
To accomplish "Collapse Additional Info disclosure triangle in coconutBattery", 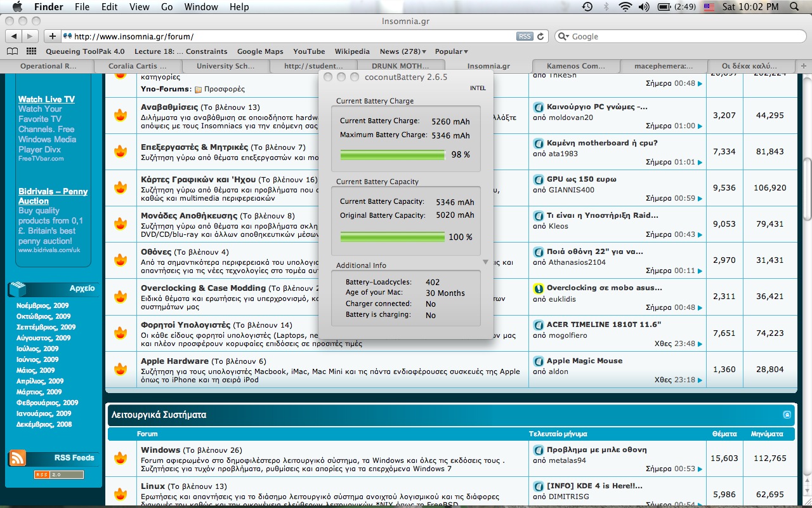I will coord(485,262).
